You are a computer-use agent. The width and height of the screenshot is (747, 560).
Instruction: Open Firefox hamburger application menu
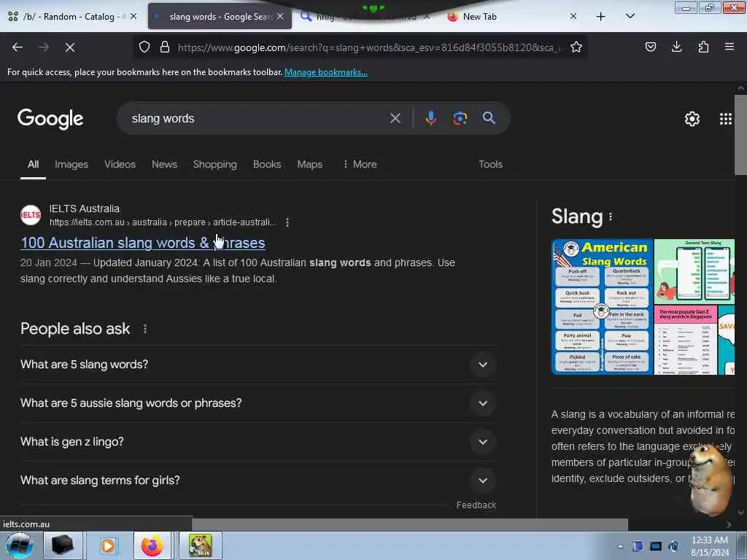(x=729, y=47)
